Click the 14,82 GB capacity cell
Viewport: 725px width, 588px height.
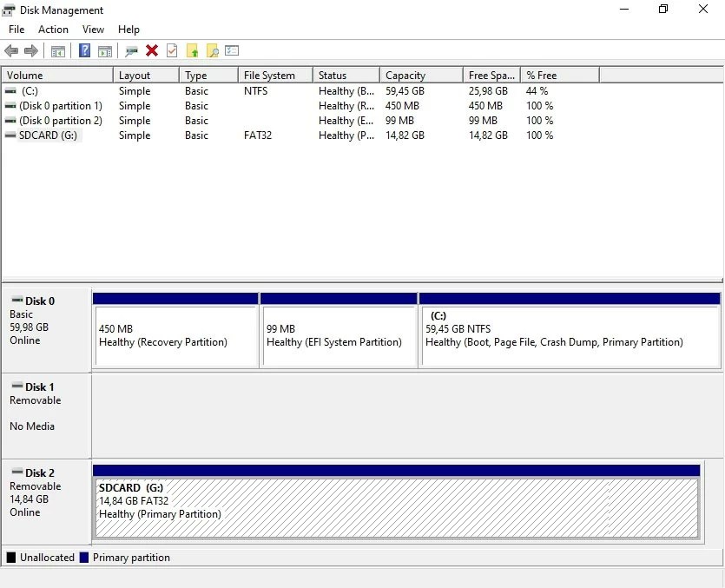pyautogui.click(x=405, y=135)
